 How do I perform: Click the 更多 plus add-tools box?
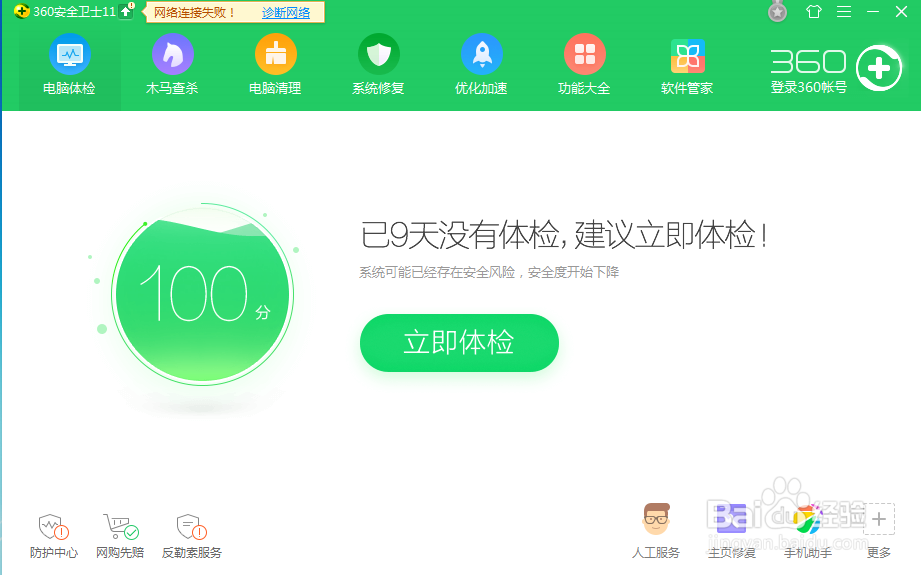[879, 519]
